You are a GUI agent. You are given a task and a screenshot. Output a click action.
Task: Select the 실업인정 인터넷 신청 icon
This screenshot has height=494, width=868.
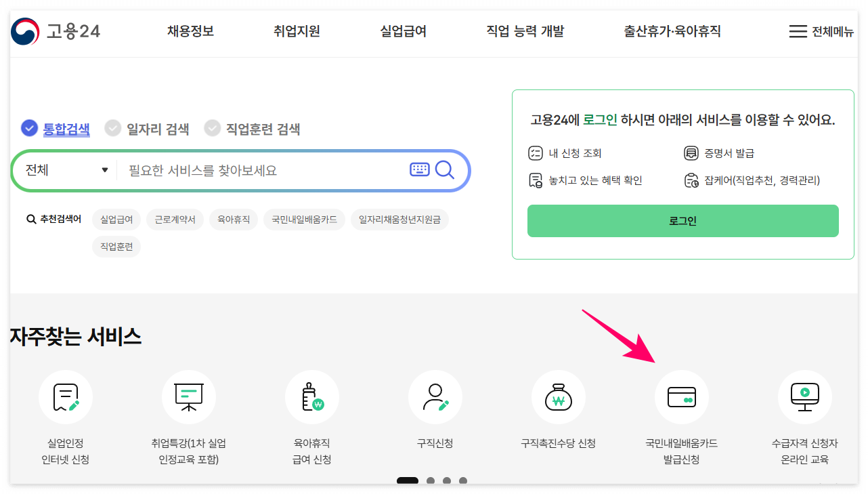click(66, 396)
